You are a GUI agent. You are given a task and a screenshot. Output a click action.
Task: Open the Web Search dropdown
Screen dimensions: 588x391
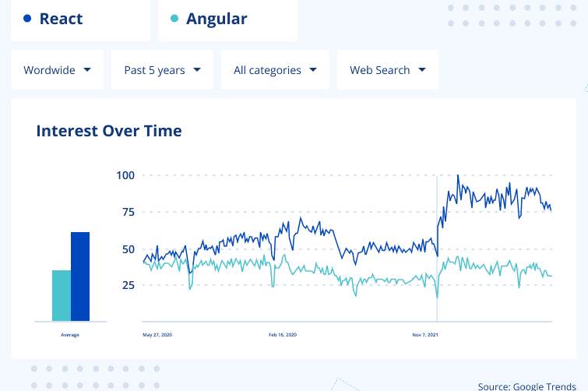click(387, 70)
